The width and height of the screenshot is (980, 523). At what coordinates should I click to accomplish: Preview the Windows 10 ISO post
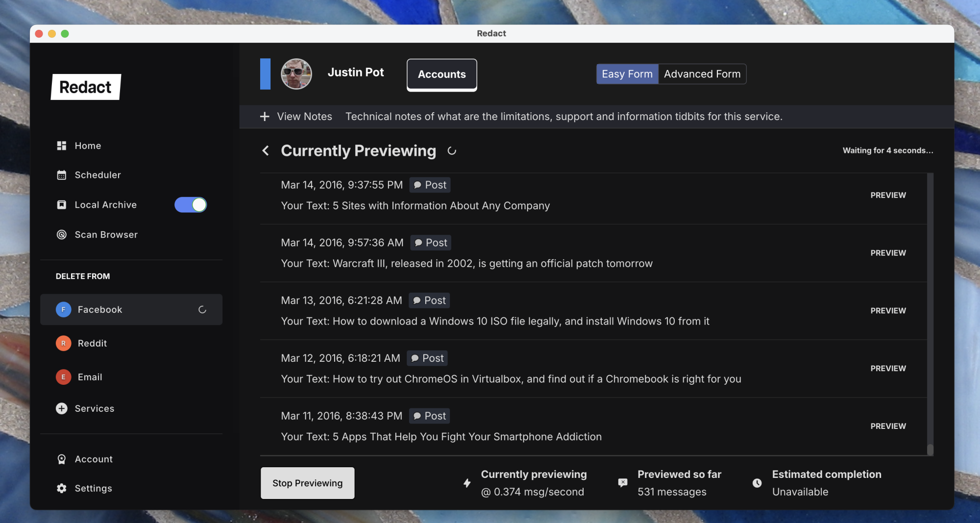tap(888, 311)
